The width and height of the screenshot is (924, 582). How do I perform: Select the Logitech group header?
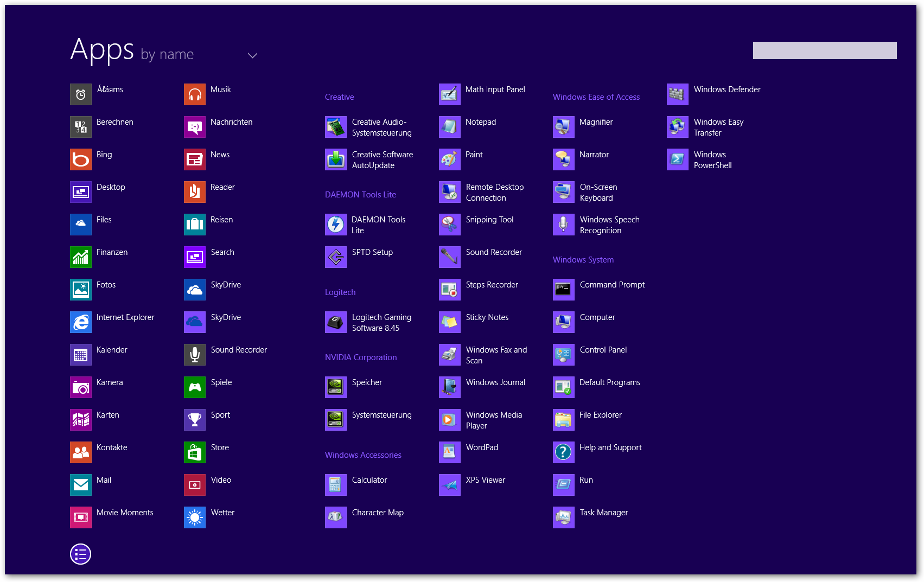point(340,292)
